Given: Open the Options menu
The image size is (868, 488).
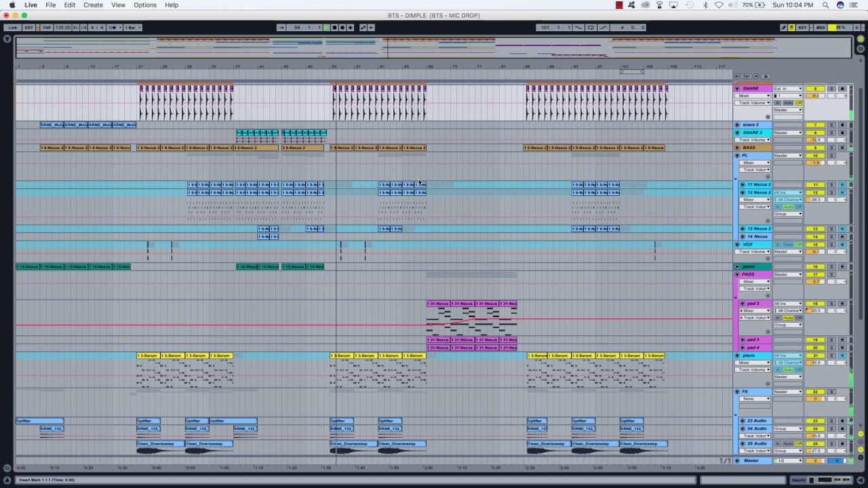Looking at the screenshot, I should [x=145, y=5].
